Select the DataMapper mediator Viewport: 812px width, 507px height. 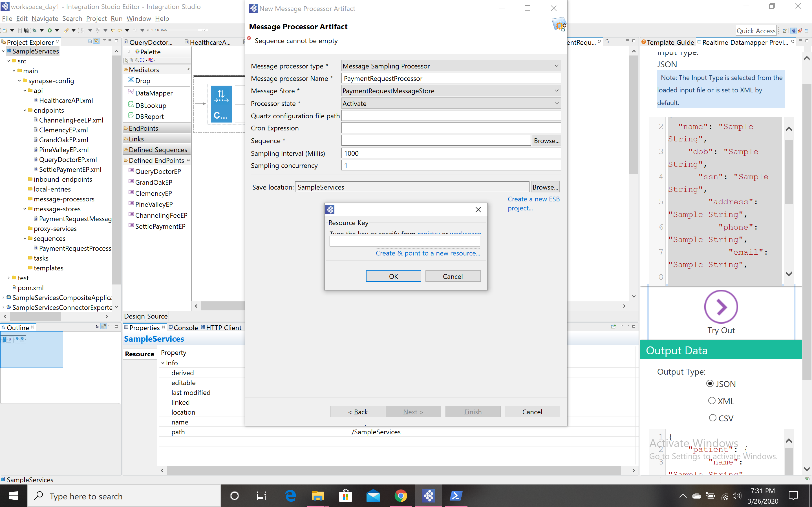[154, 93]
